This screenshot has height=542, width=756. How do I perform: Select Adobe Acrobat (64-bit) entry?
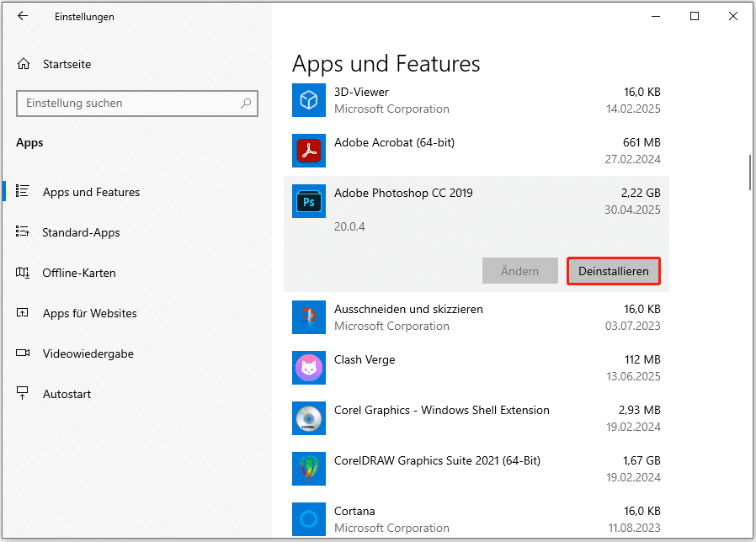476,151
